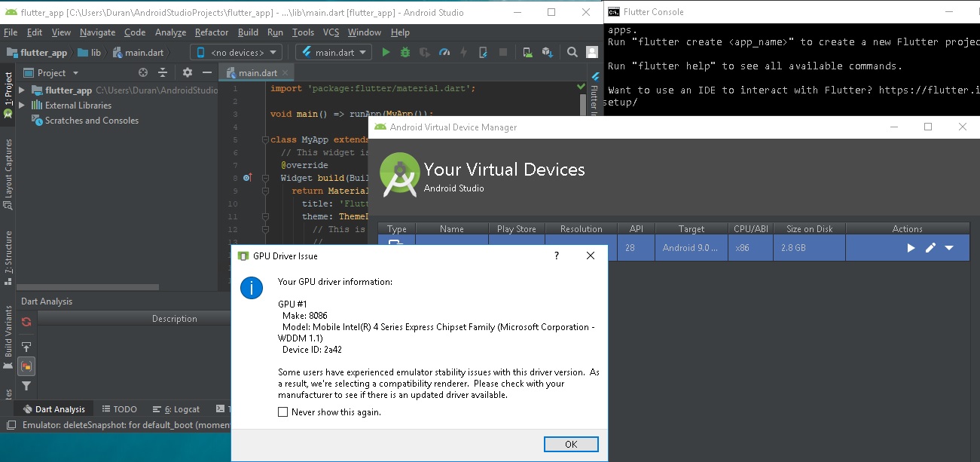Click the help '?' button in GPU Driver Issue dialog
The width and height of the screenshot is (980, 462).
pyautogui.click(x=557, y=255)
